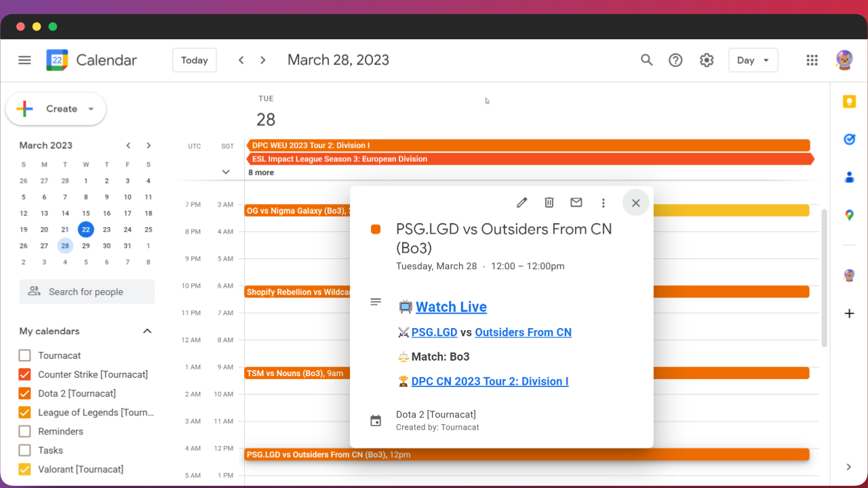The image size is (868, 488).
Task: Toggle the Tasks checkbox
Action: [25, 450]
